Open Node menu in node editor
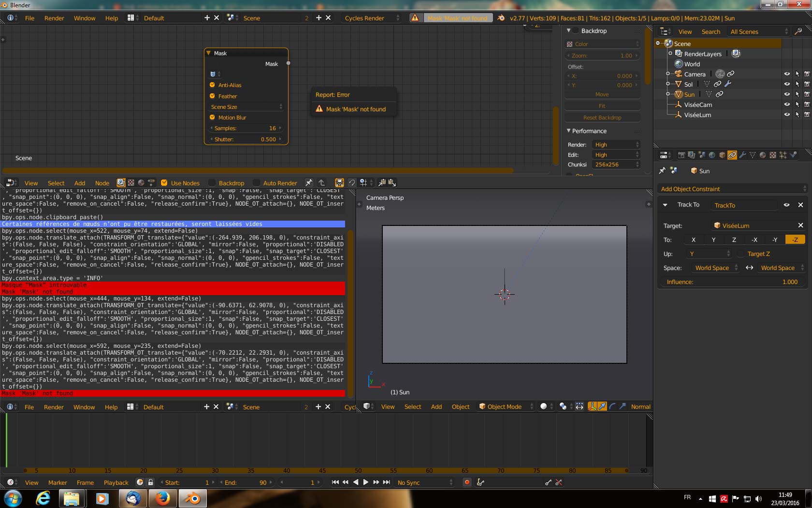The image size is (812, 508). pos(102,183)
